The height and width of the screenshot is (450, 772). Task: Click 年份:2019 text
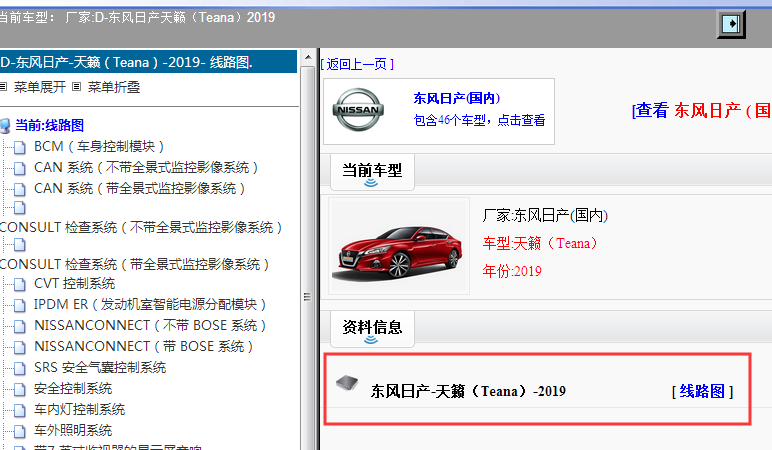point(512,271)
